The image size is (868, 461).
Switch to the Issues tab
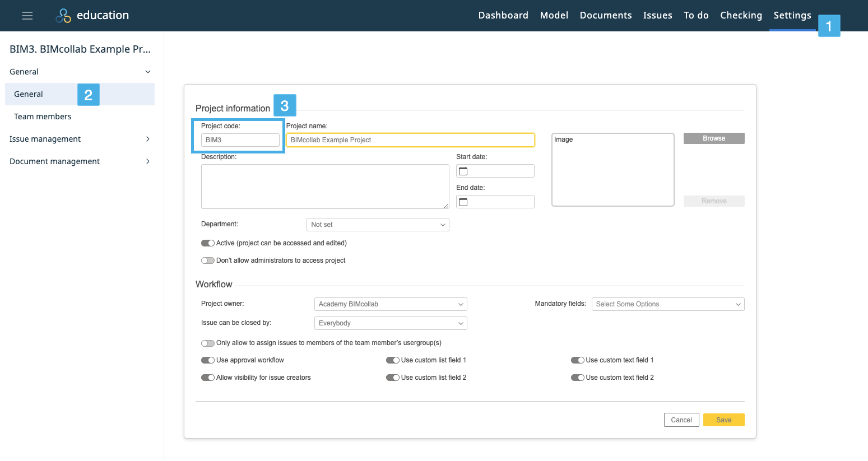[x=658, y=16]
